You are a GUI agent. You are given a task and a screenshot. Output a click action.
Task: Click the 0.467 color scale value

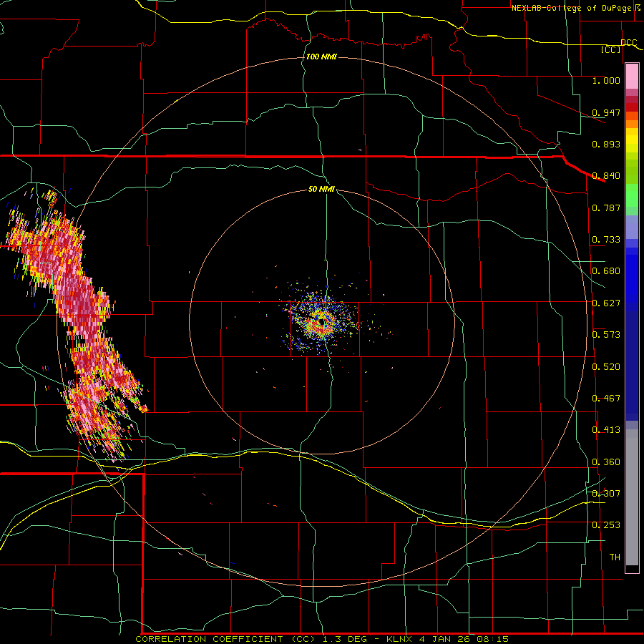tap(606, 399)
